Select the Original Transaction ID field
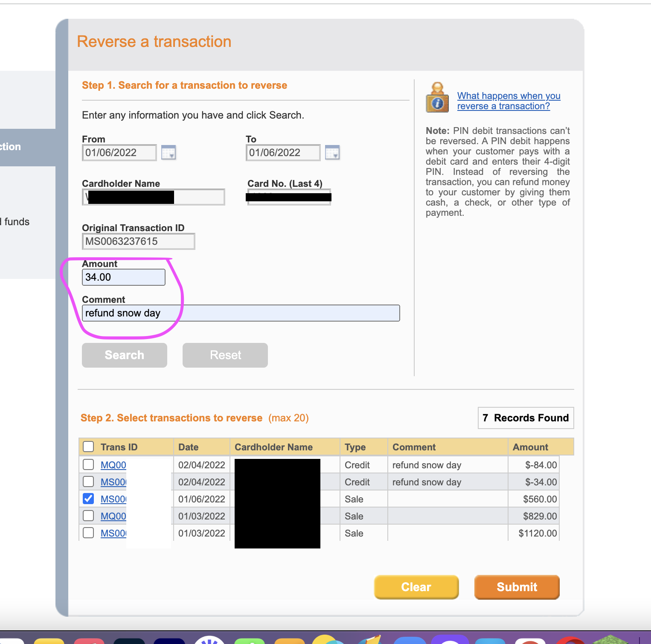This screenshot has width=651, height=644. click(138, 241)
